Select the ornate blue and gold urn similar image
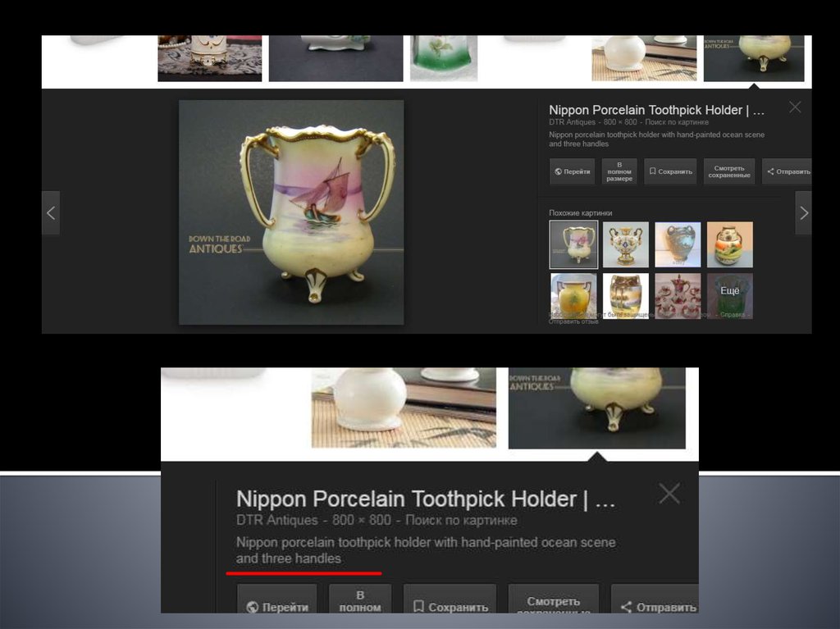Screen dimensions: 840x629 626,245
